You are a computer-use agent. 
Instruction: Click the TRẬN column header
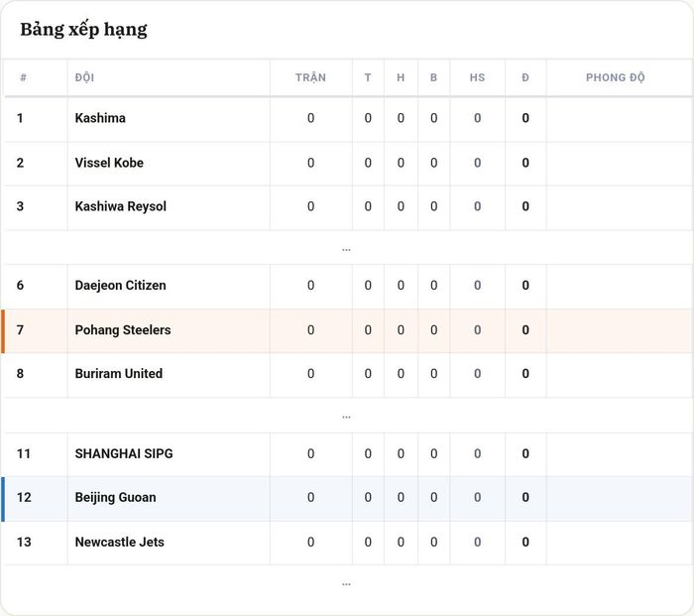coord(310,77)
